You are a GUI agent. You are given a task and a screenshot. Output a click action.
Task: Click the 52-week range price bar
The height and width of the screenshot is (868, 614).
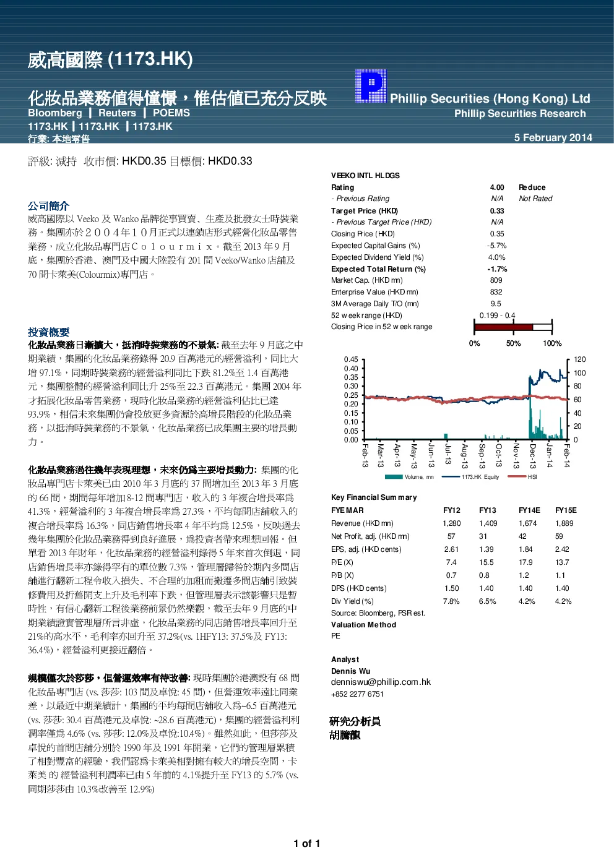[x=513, y=327]
